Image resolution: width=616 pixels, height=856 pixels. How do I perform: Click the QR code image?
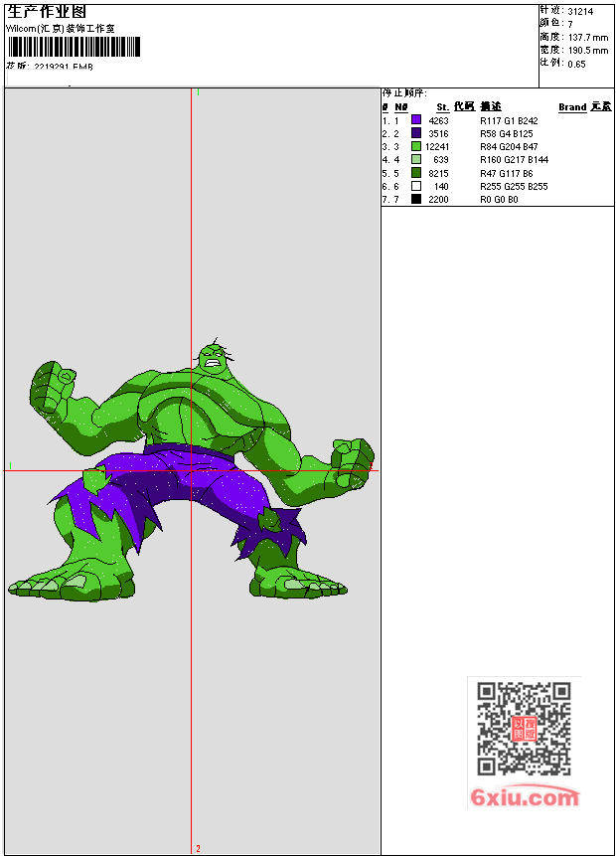tap(524, 729)
